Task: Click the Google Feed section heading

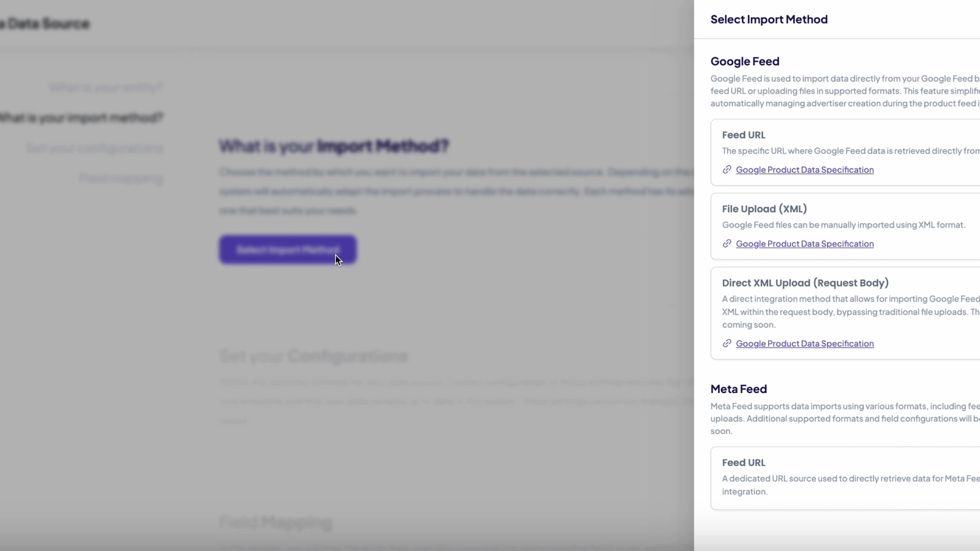Action: pos(745,61)
